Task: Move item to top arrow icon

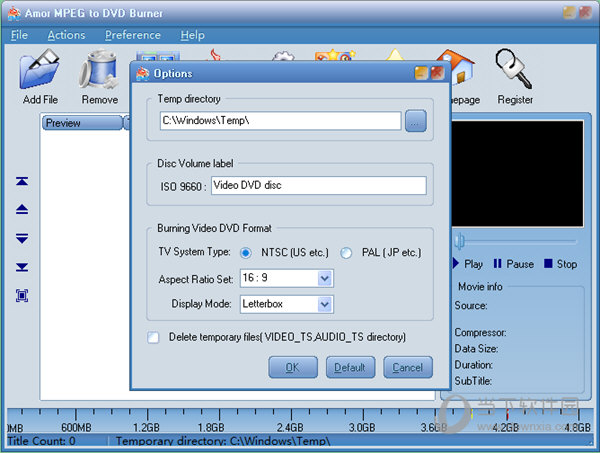Action: point(22,181)
